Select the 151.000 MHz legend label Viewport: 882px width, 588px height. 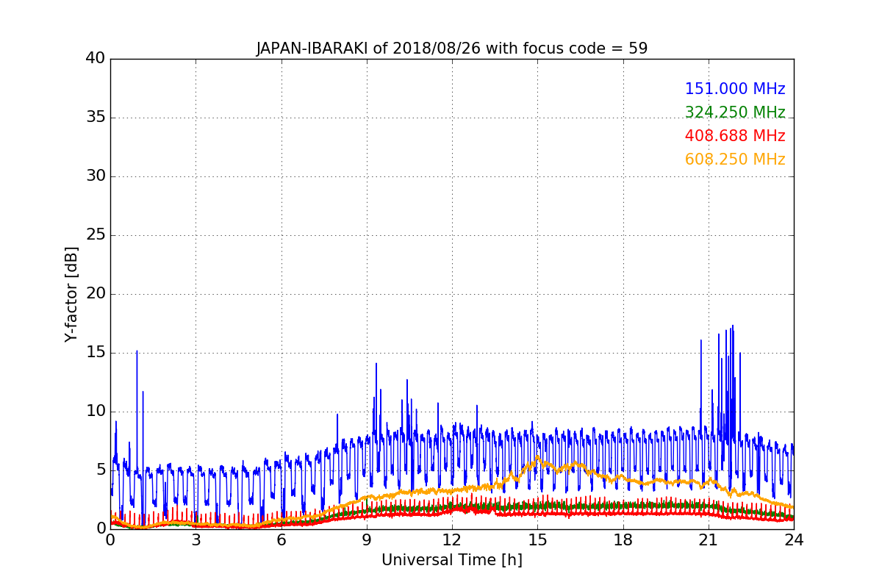click(735, 89)
